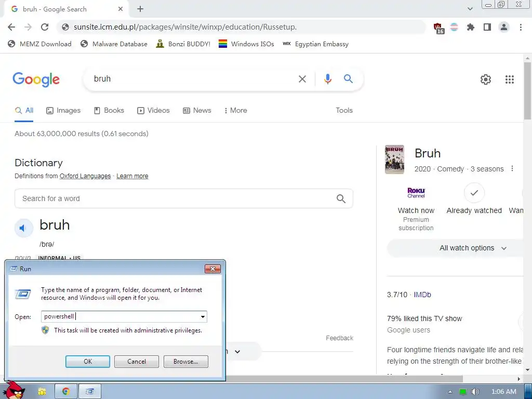Click Cancel in the Run dialog
Viewport: 532px width, 399px height.
tap(137, 362)
